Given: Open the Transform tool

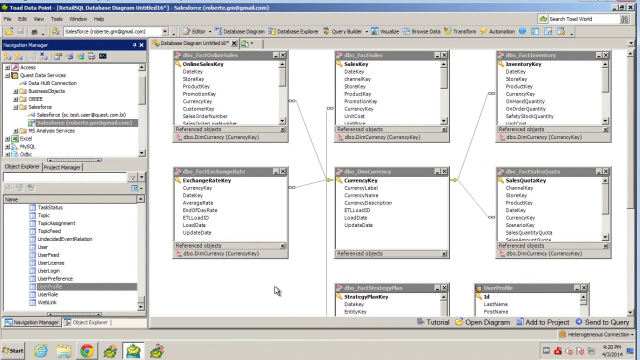Looking at the screenshot, I should pos(460,31).
